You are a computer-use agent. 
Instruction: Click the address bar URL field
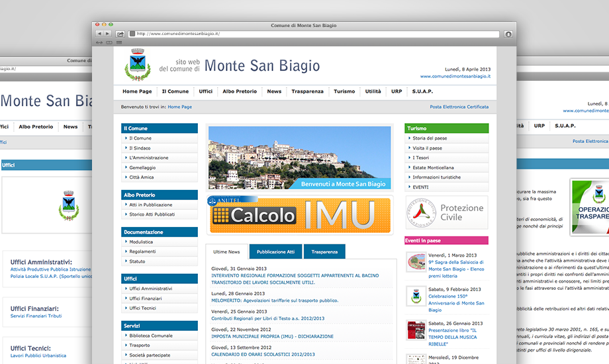pos(314,34)
